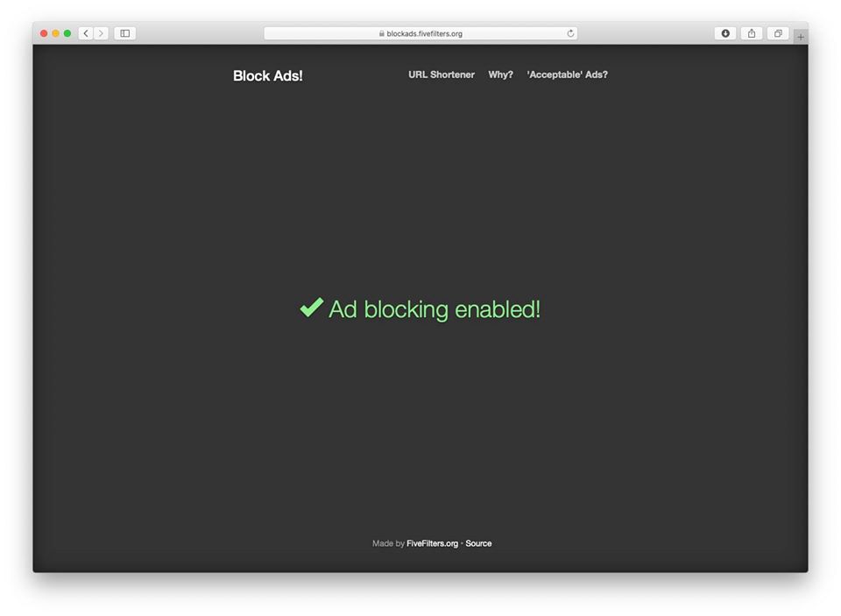The width and height of the screenshot is (841, 616).
Task: Open the Why? page
Action: [500, 74]
